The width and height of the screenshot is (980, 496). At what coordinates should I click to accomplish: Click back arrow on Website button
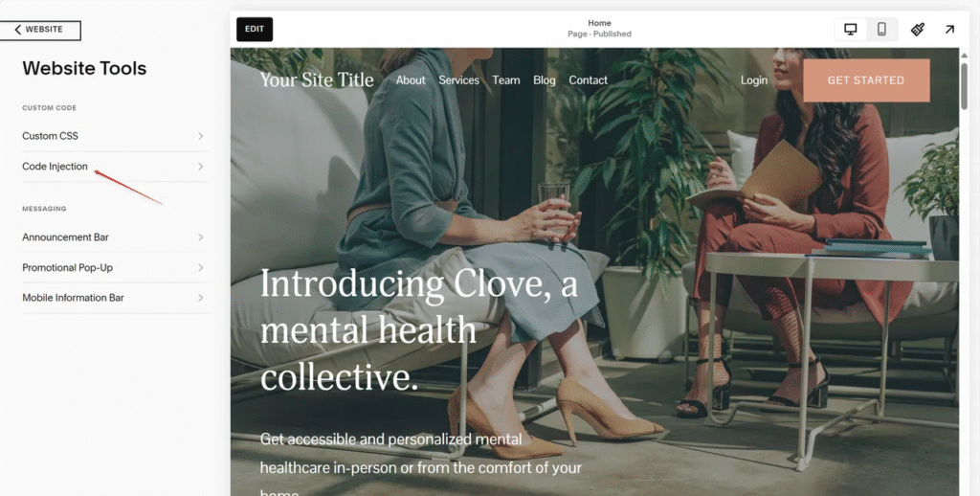pos(17,30)
